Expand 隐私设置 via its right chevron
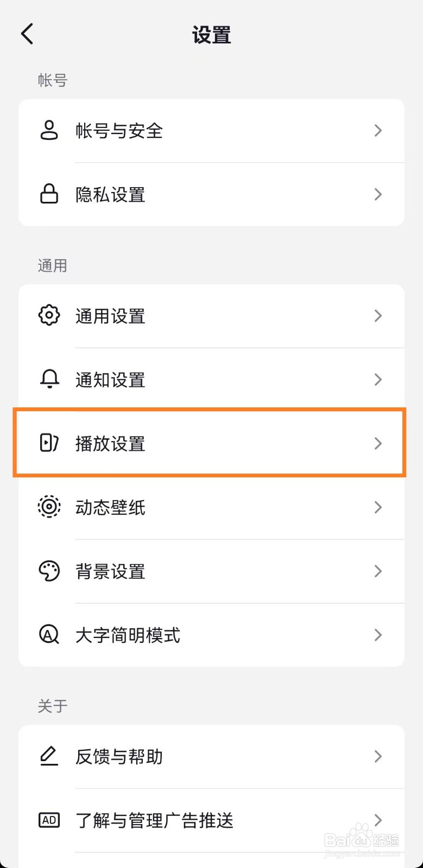423x868 pixels. pos(378,194)
